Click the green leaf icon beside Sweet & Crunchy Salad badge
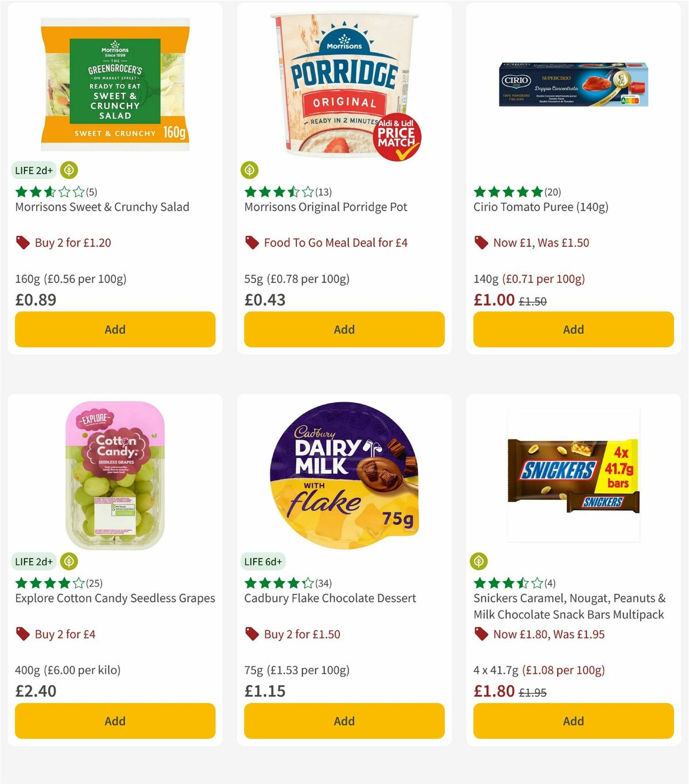The width and height of the screenshot is (689, 784). [x=68, y=170]
